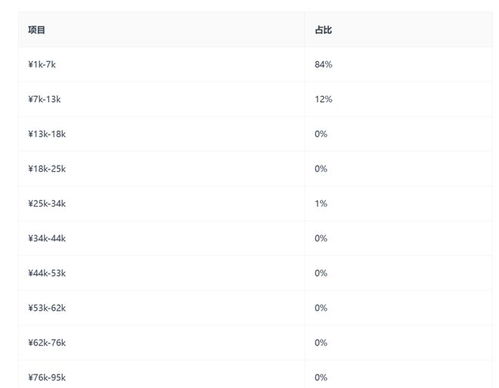This screenshot has height=388, width=499.
Task: Click the 占比 column header
Action: [x=323, y=30]
